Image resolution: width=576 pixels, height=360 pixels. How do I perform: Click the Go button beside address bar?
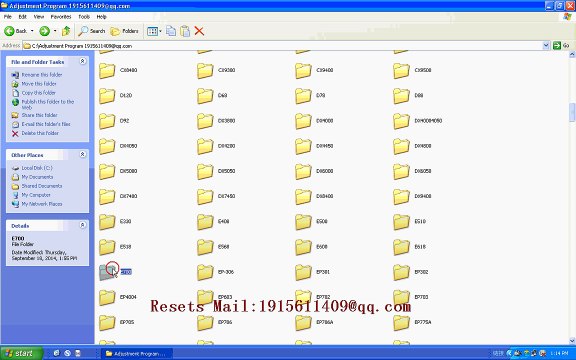[x=561, y=46]
